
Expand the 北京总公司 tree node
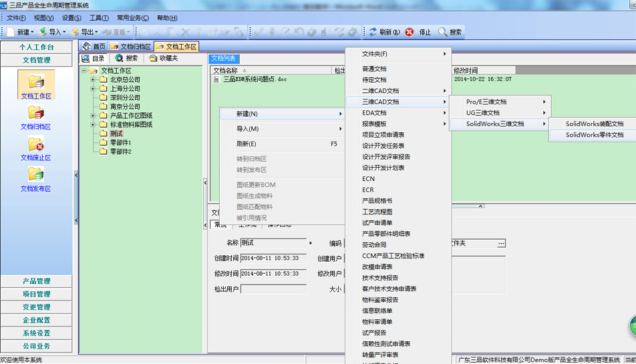coord(94,79)
